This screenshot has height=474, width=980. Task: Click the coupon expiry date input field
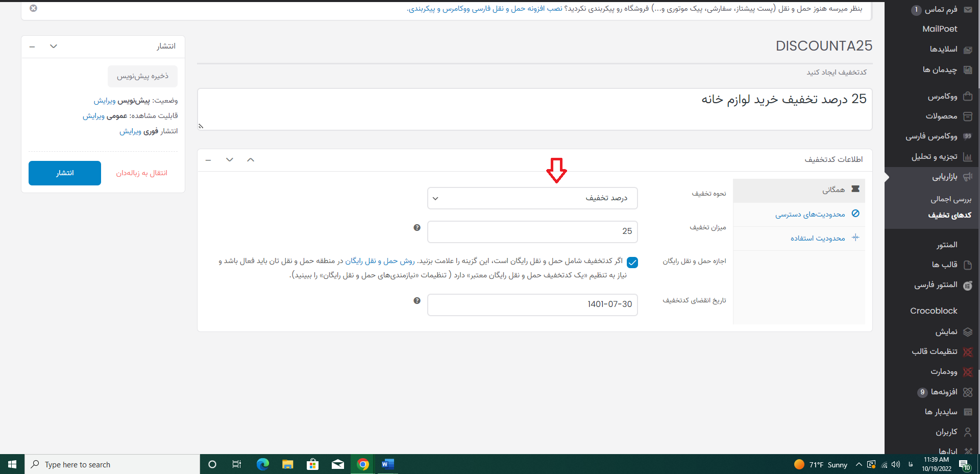click(532, 304)
